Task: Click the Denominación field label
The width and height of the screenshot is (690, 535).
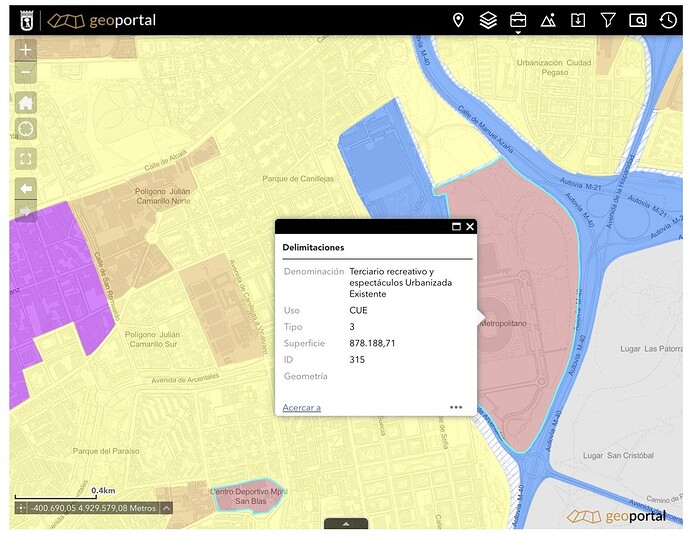Action: 314,271
